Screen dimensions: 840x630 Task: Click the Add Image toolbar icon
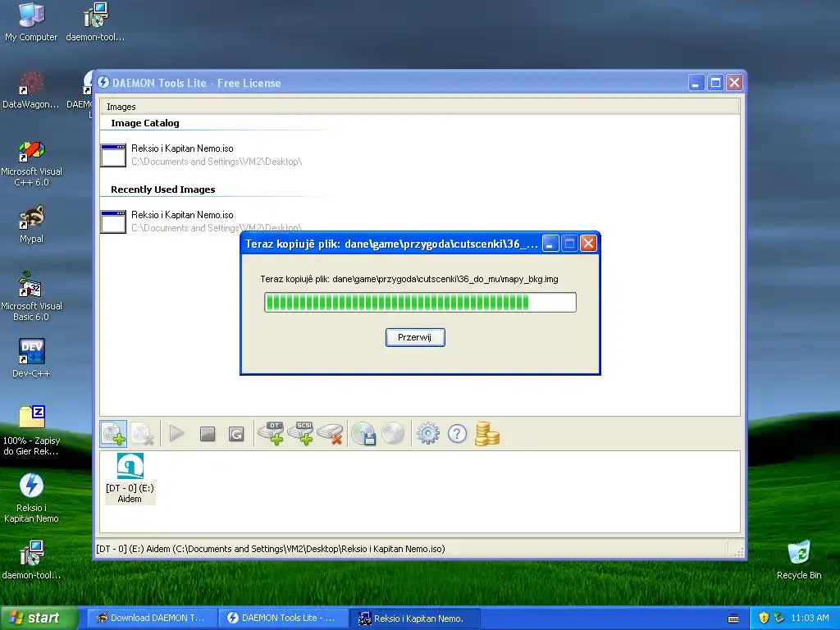point(113,434)
